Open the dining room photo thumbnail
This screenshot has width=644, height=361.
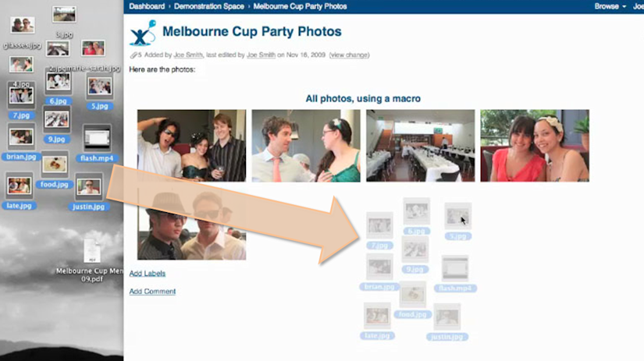point(420,146)
